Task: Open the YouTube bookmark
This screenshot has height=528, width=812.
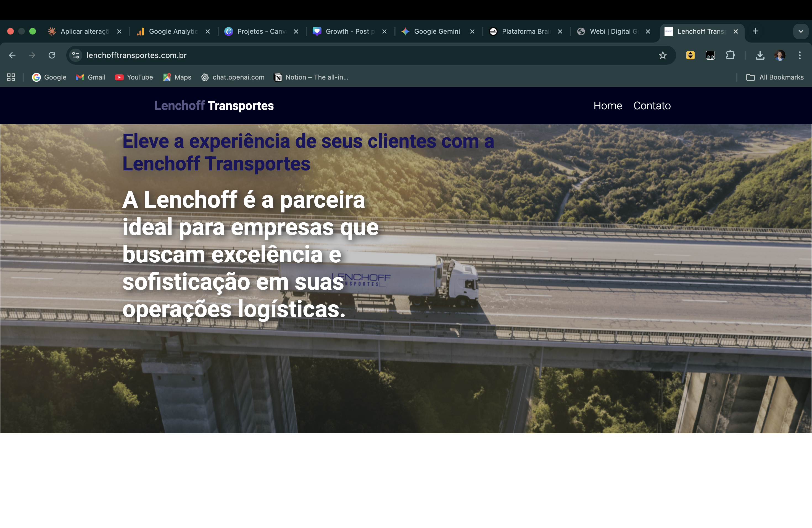Action: [134, 77]
